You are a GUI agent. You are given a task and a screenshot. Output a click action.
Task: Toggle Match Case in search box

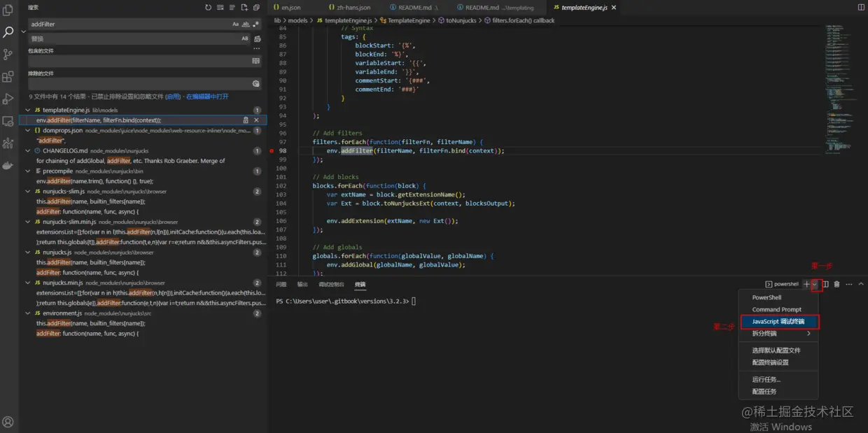236,24
